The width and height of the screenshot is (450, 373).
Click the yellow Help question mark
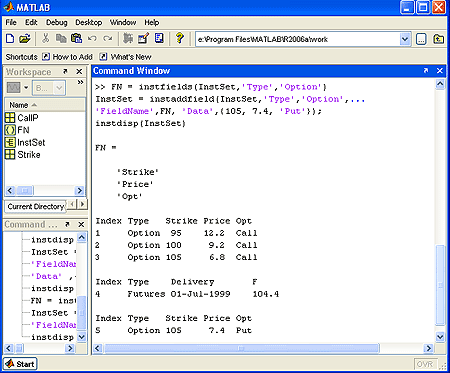pos(180,38)
